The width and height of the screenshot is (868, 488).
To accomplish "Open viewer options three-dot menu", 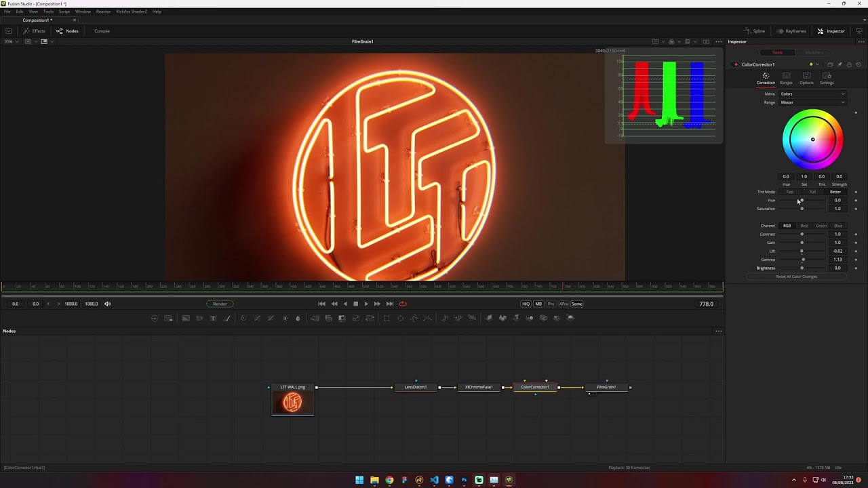I will pyautogui.click(x=718, y=41).
